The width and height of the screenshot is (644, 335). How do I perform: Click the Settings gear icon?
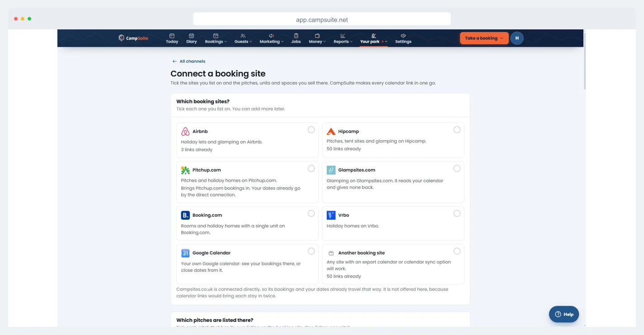[403, 36]
